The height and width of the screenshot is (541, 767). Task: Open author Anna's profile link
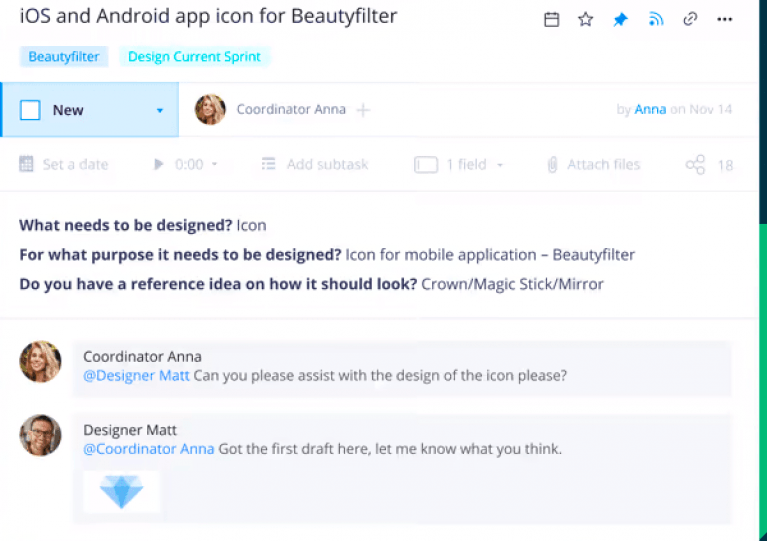pyautogui.click(x=650, y=110)
